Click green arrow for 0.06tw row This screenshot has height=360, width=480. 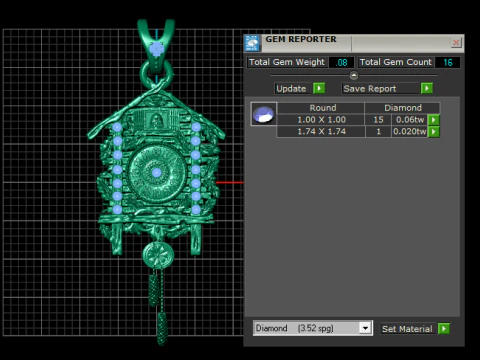pyautogui.click(x=434, y=120)
